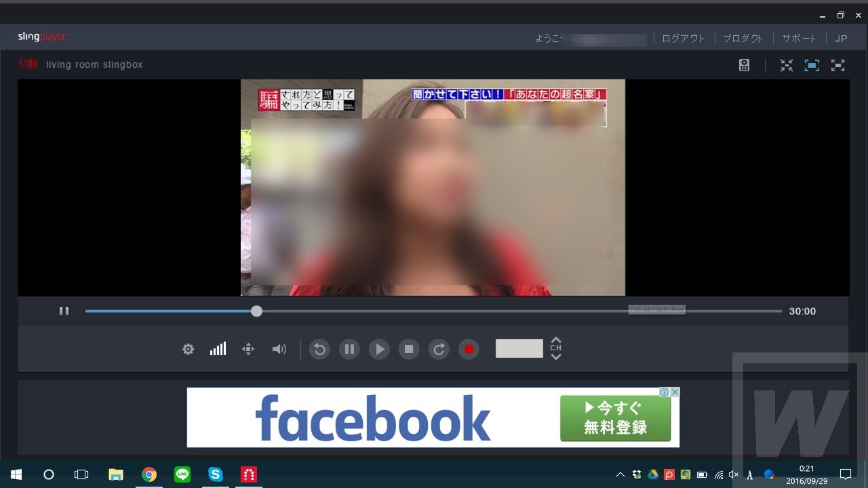Expand the hidden system tray icons chevron

(620, 475)
